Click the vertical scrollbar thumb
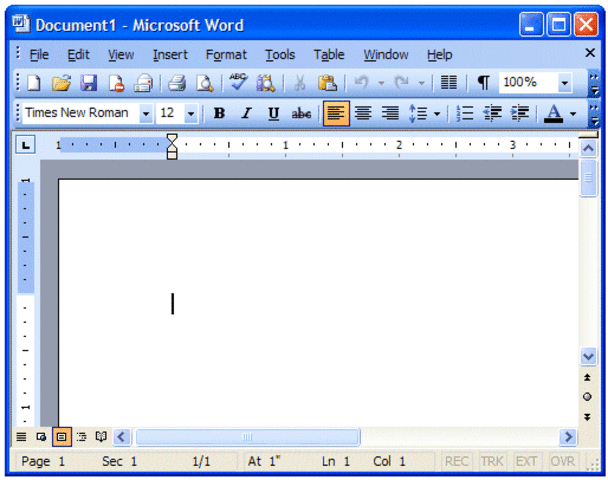The height and width of the screenshot is (480, 608). [589, 178]
